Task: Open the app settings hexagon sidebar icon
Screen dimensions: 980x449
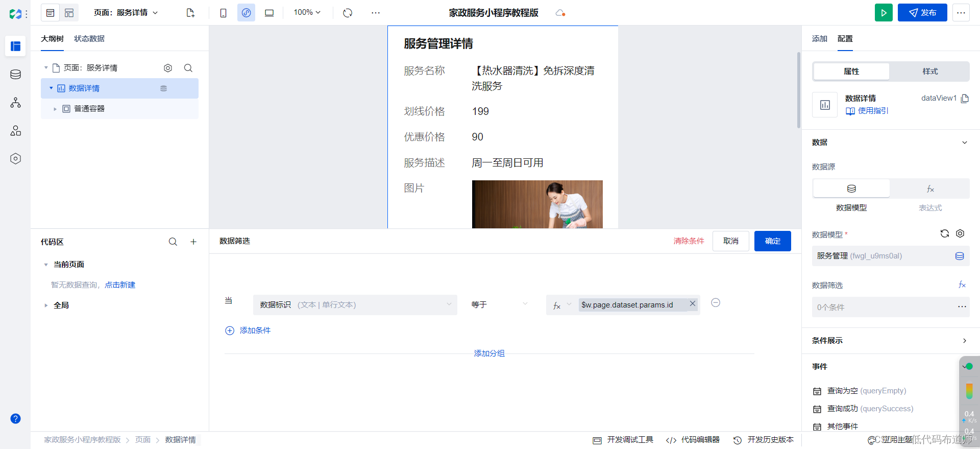Action: (15, 159)
